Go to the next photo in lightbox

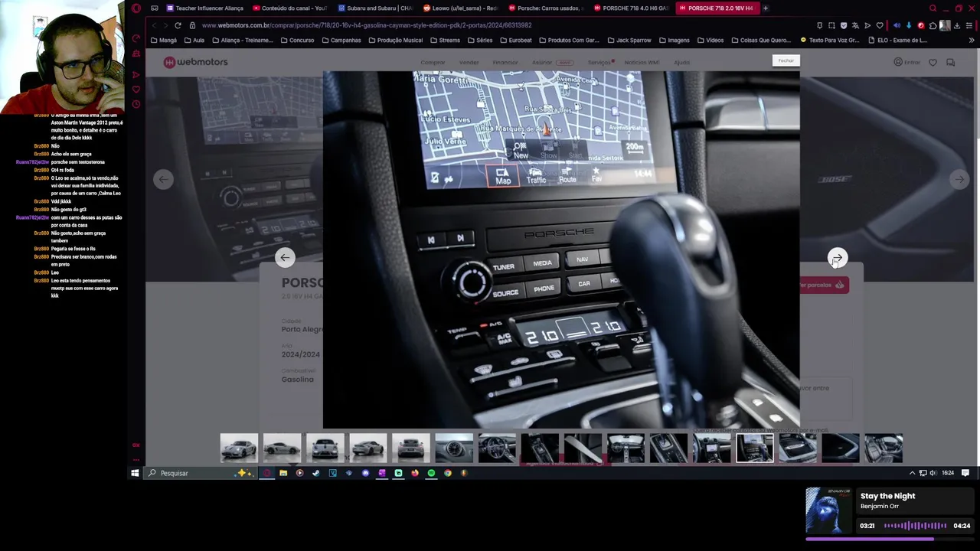click(x=838, y=258)
